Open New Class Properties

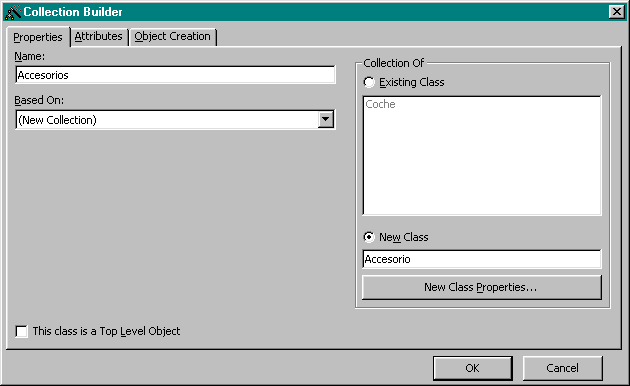coord(481,287)
